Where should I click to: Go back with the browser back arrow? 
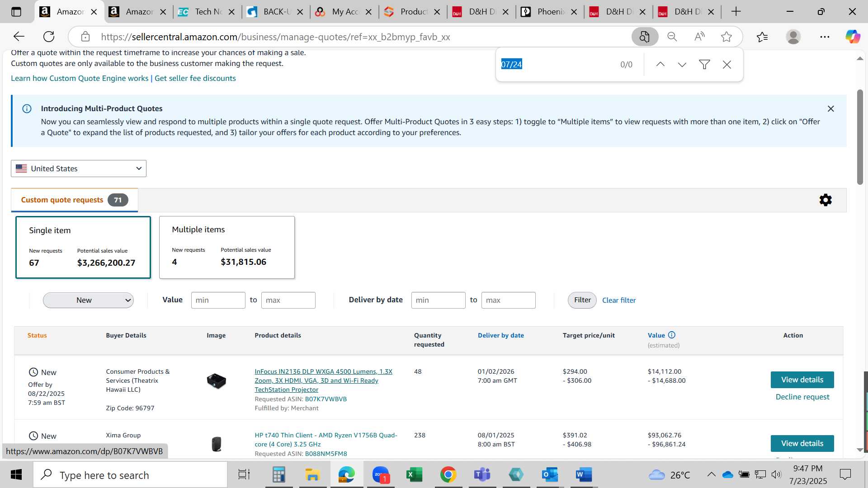(x=19, y=37)
